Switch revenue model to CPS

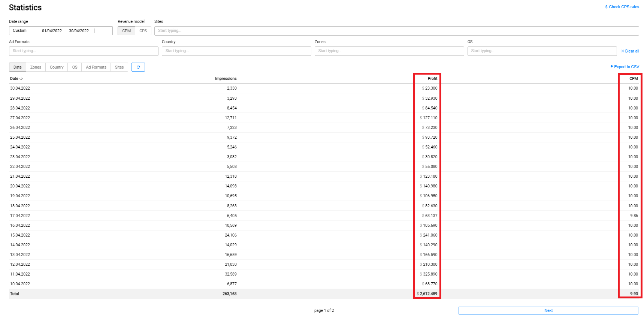point(143,31)
